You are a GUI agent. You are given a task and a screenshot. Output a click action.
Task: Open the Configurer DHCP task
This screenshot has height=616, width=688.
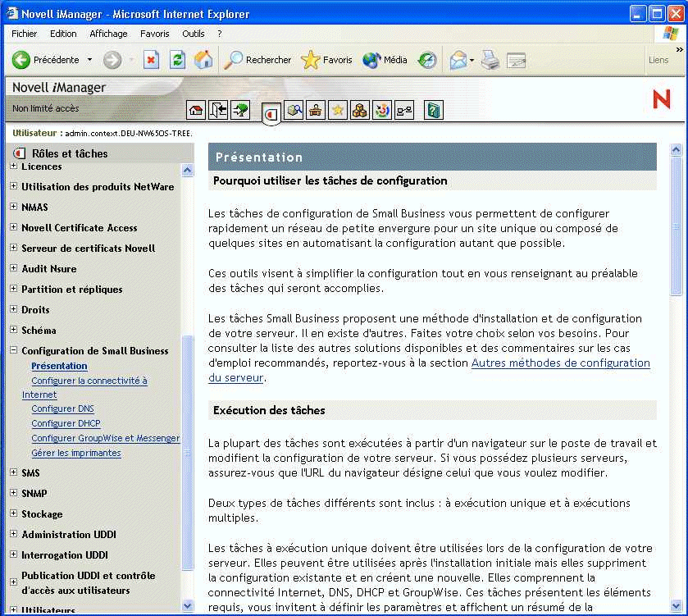pyautogui.click(x=66, y=423)
